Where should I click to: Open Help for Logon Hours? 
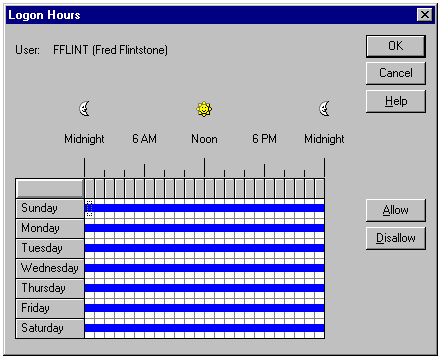396,101
